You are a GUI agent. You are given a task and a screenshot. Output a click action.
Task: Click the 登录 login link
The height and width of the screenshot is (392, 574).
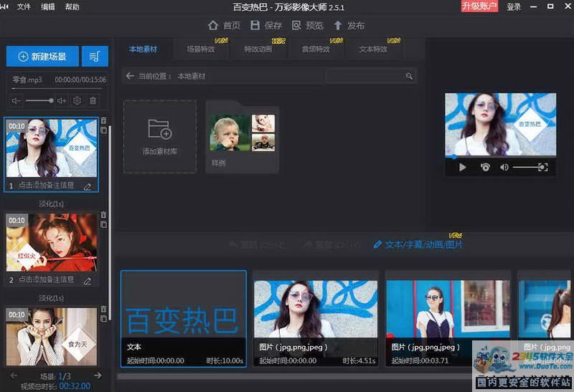click(514, 6)
